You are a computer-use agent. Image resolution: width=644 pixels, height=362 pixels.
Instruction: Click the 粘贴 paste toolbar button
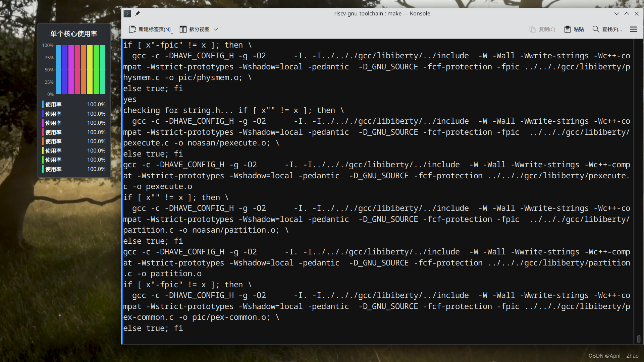(x=574, y=29)
